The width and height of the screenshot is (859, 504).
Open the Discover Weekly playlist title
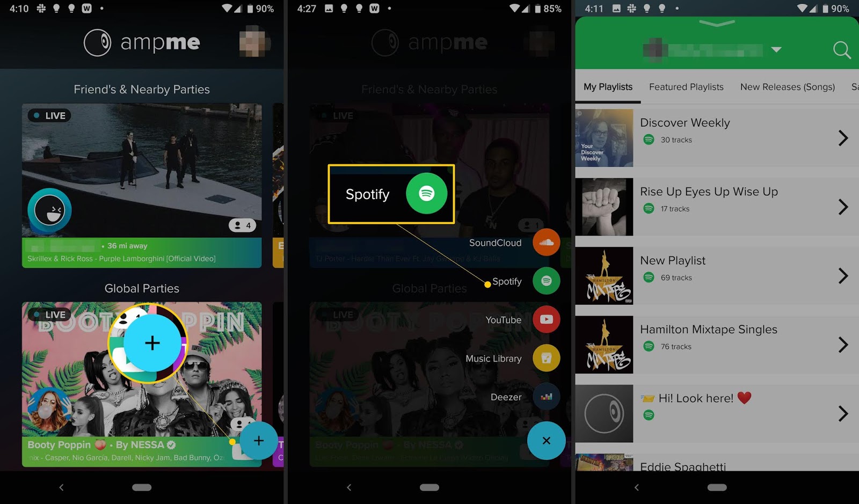pos(685,123)
